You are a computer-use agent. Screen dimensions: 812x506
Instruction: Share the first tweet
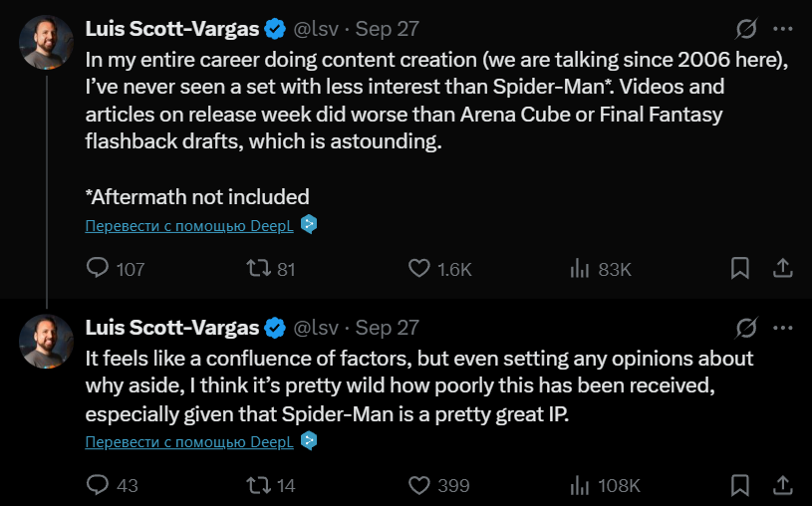click(x=783, y=268)
